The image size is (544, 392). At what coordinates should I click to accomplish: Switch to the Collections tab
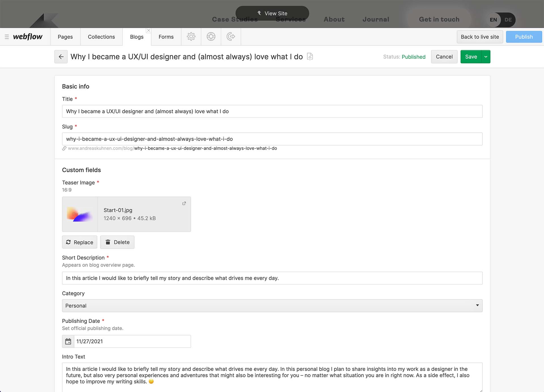(101, 37)
